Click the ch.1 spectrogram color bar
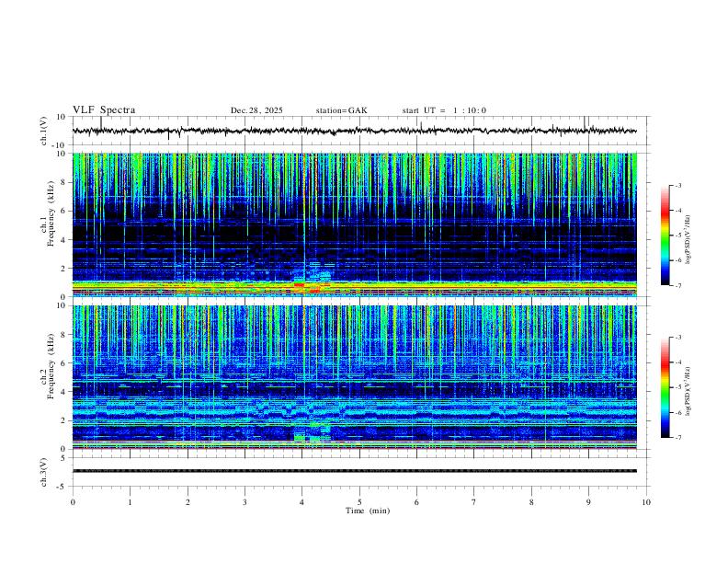 click(665, 236)
